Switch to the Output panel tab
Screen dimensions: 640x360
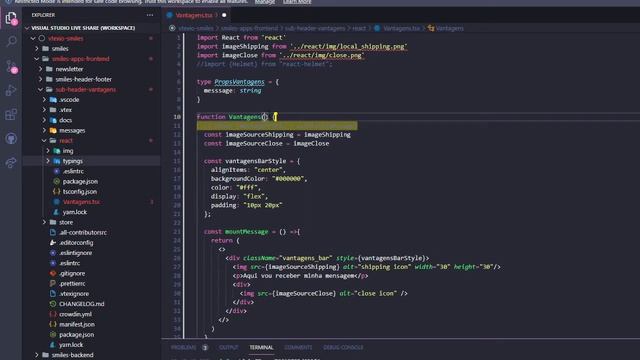(228, 347)
